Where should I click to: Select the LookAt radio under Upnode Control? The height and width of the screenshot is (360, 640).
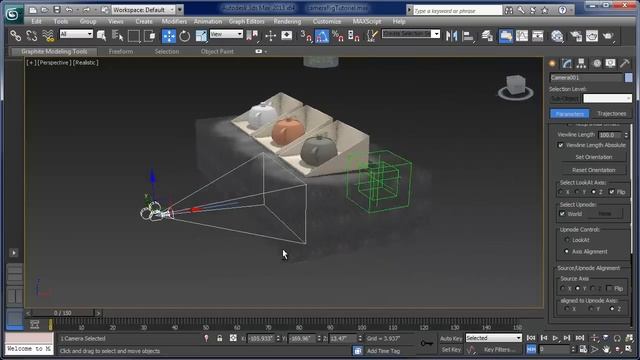(567, 240)
